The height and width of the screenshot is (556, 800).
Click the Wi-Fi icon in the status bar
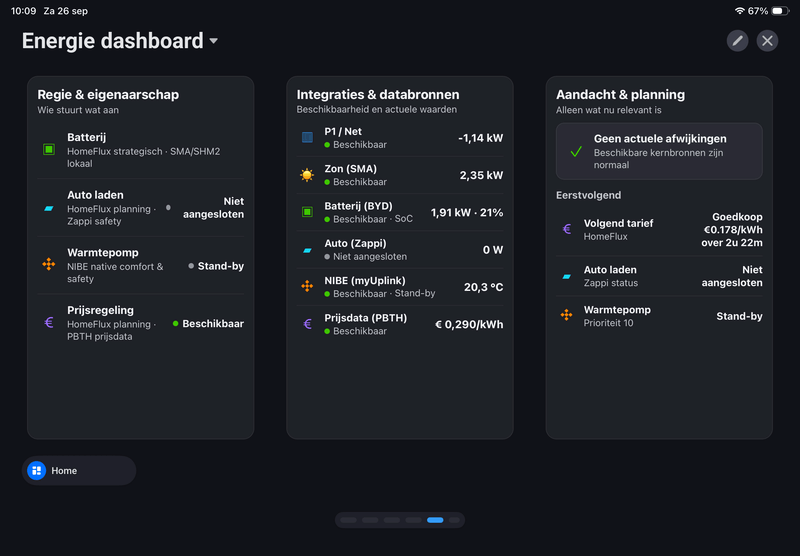(x=739, y=11)
